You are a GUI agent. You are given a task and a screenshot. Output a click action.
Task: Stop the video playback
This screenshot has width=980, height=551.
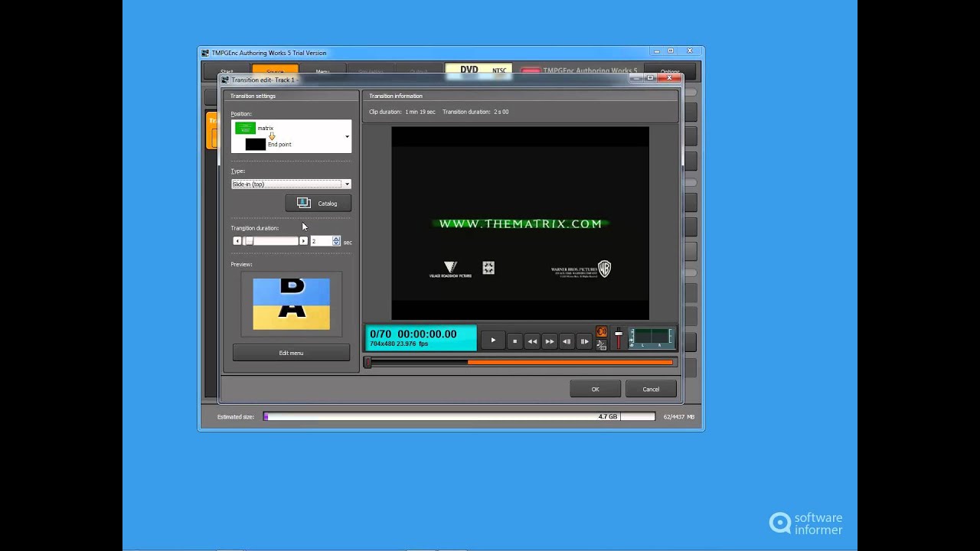point(514,341)
